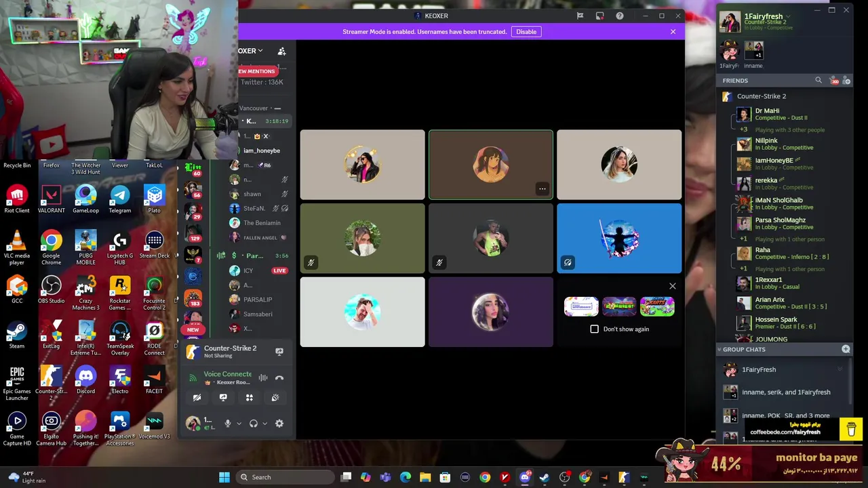Viewport: 868px width, 488px height.
Task: Open Microsoft Edge from taskbar
Action: click(x=406, y=477)
